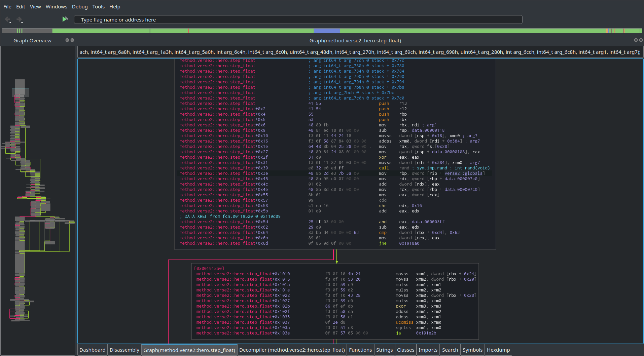Click the blue segment in the overview bar
This screenshot has height=356, width=644.
[x=327, y=31]
